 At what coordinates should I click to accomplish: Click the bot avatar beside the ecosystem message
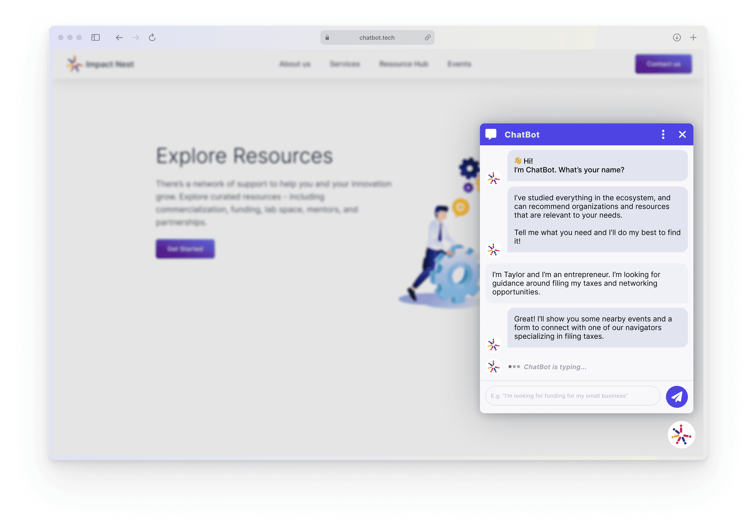494,250
